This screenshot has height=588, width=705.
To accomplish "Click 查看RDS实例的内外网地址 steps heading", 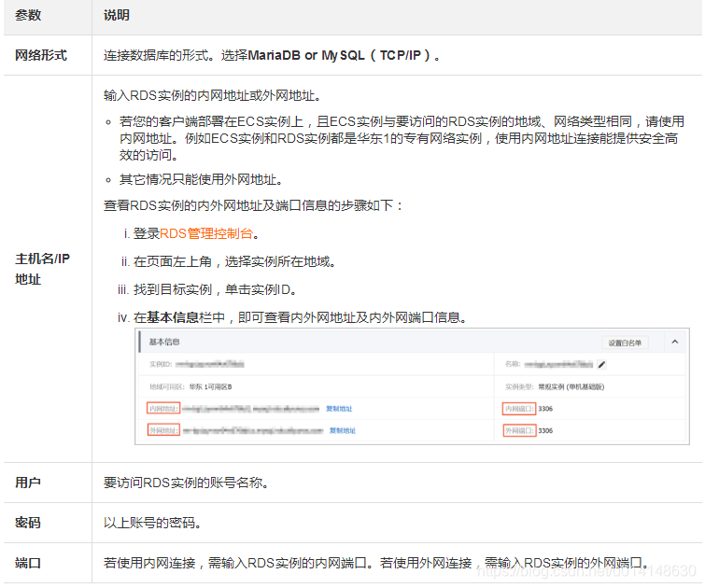I will point(253,205).
